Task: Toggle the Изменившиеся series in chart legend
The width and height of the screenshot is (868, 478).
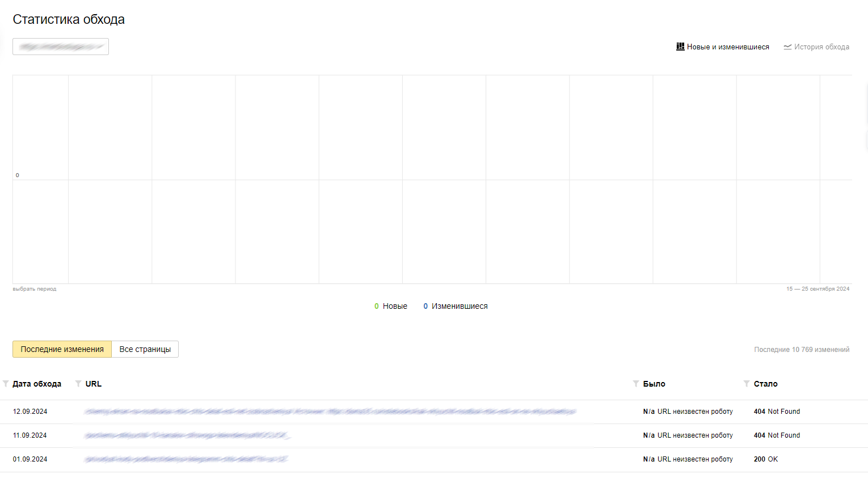Action: pyautogui.click(x=456, y=306)
